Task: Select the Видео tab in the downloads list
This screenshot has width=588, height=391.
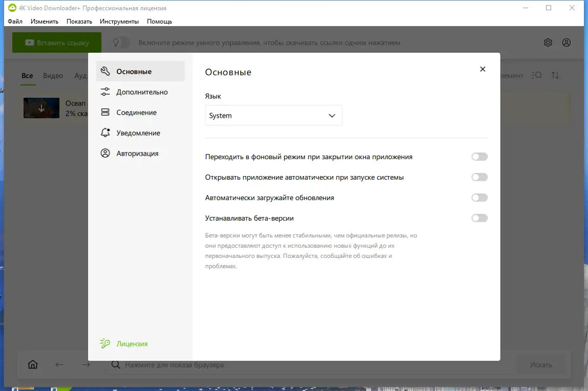Action: coord(53,76)
